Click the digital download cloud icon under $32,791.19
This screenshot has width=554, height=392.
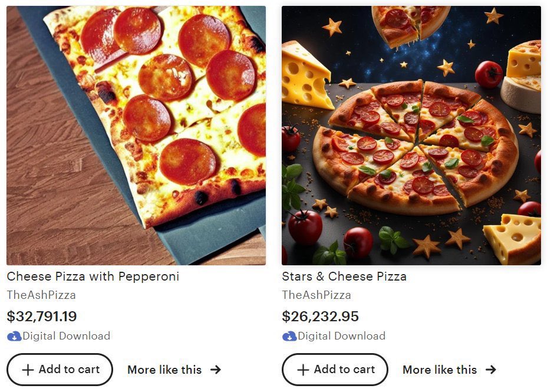click(14, 337)
